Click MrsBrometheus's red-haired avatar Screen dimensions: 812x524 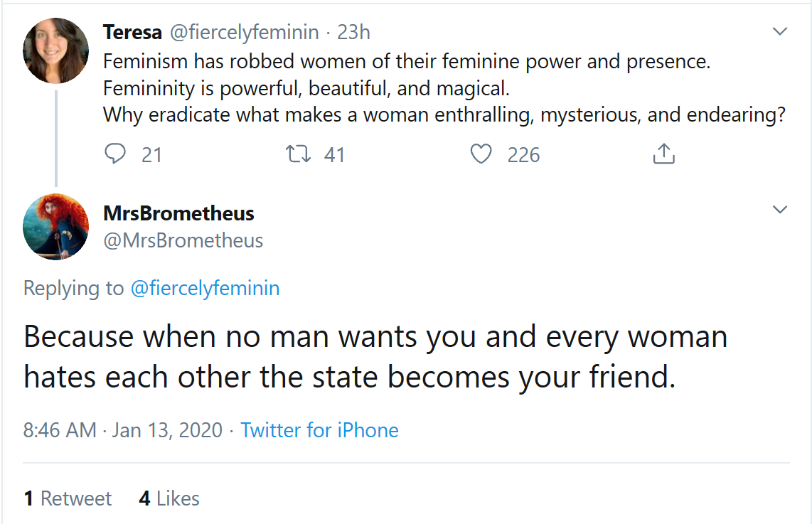55,226
